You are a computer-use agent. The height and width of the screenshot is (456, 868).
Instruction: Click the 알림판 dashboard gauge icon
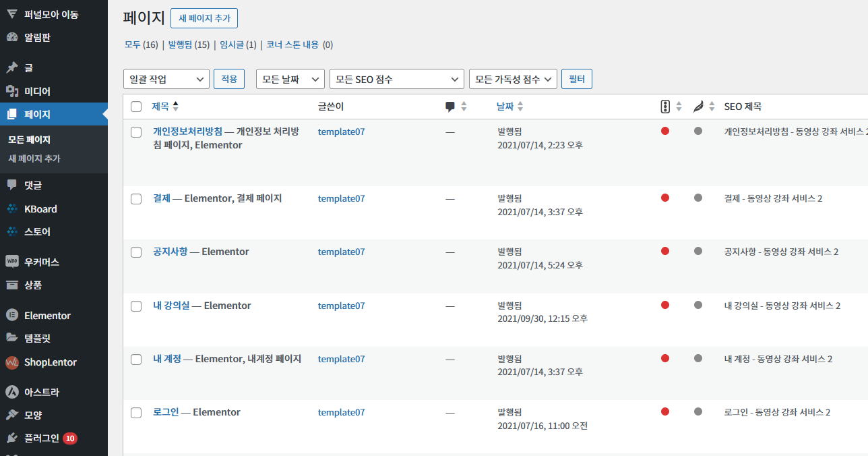pyautogui.click(x=11, y=38)
